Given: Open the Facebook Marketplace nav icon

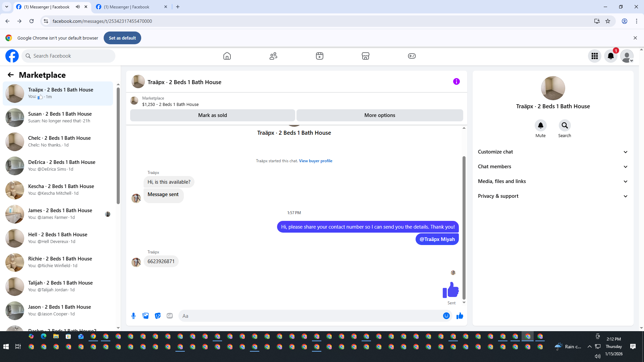Looking at the screenshot, I should click(x=366, y=56).
